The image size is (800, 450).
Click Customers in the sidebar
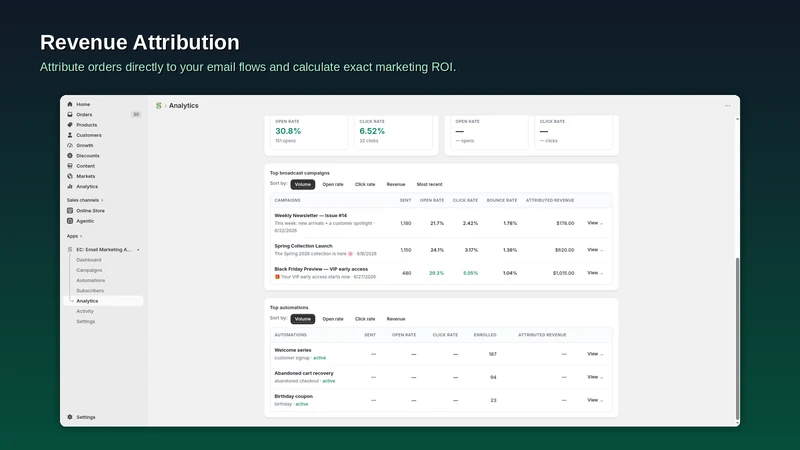89,135
